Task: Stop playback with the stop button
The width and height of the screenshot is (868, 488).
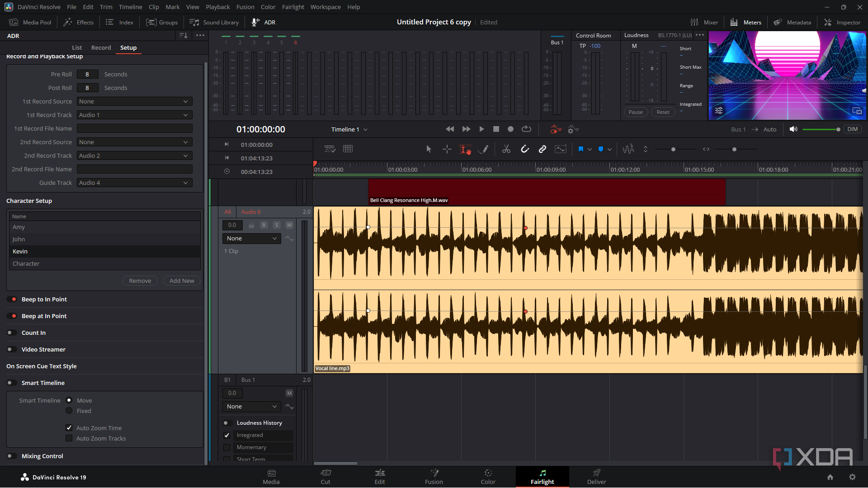Action: point(496,129)
